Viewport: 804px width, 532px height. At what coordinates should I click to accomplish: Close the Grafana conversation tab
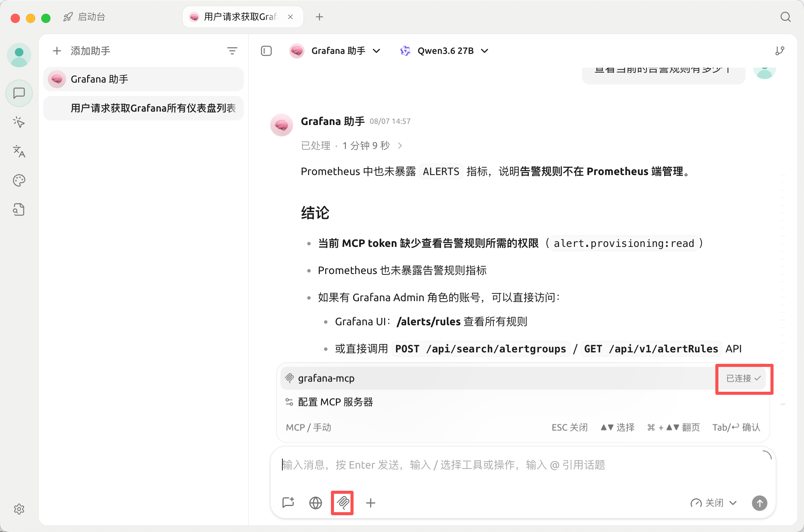point(290,17)
